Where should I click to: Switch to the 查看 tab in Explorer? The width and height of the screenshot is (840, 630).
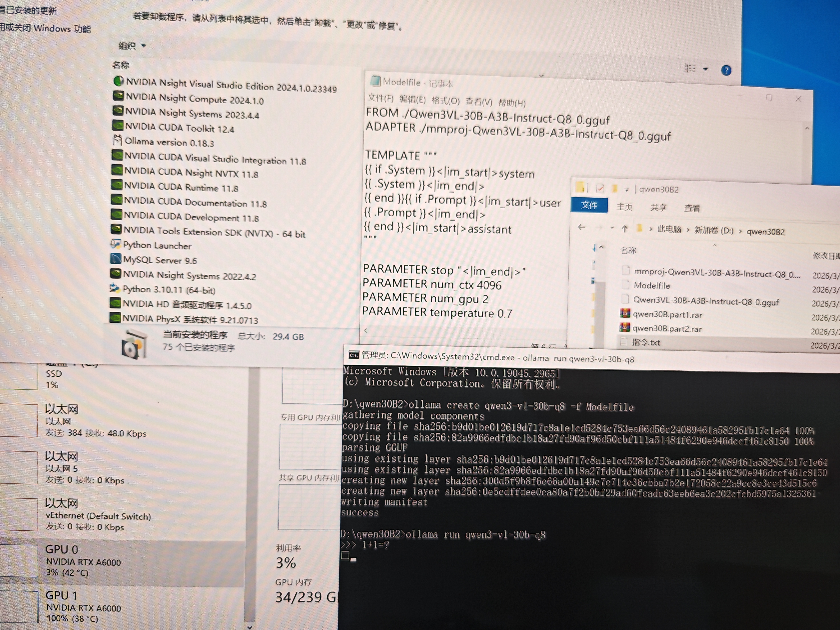coord(692,208)
